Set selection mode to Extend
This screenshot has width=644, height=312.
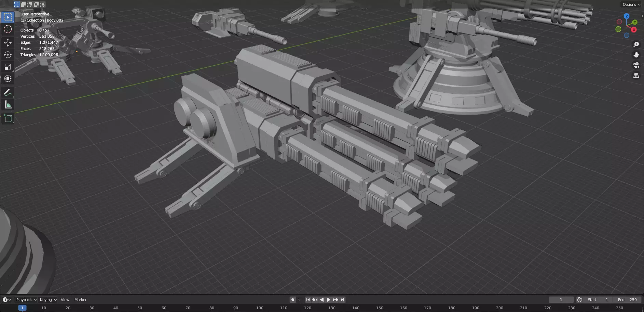pyautogui.click(x=23, y=4)
